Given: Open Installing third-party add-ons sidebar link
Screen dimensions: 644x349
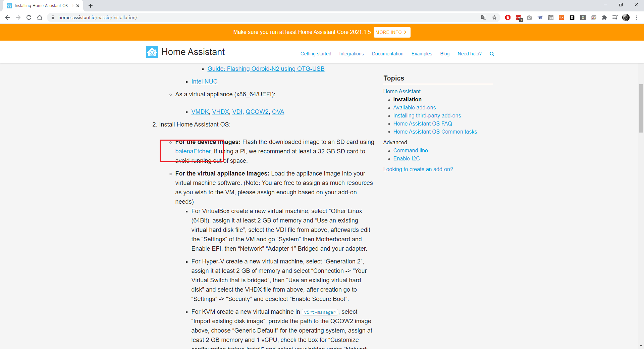Looking at the screenshot, I should click(x=427, y=115).
